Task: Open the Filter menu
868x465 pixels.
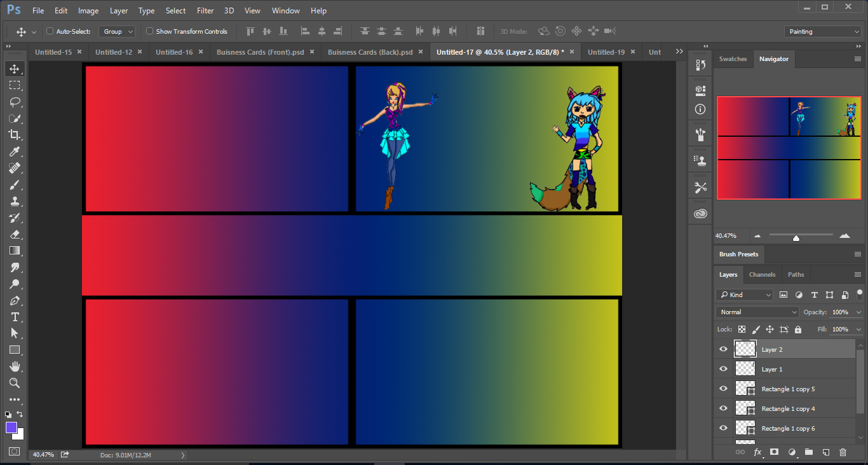Action: (x=205, y=10)
